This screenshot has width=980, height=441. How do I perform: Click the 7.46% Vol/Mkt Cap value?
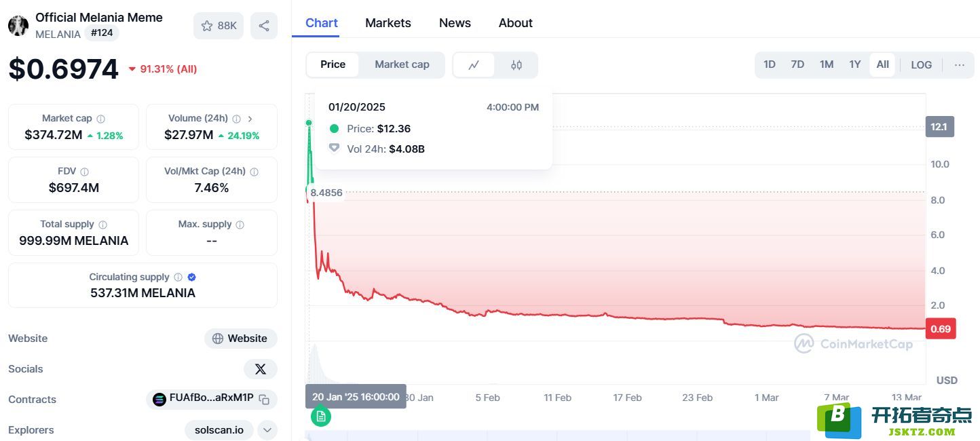point(211,188)
